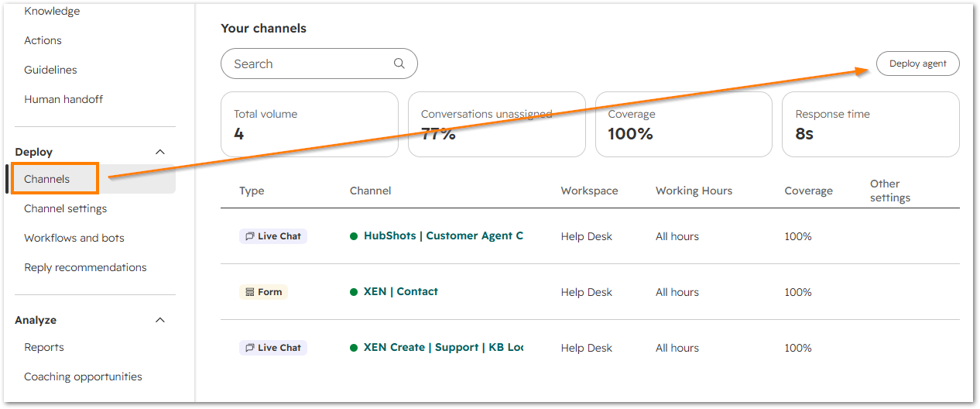This screenshot has width=980, height=409.
Task: Collapse the Analyze section chevron
Action: pyautogui.click(x=160, y=320)
